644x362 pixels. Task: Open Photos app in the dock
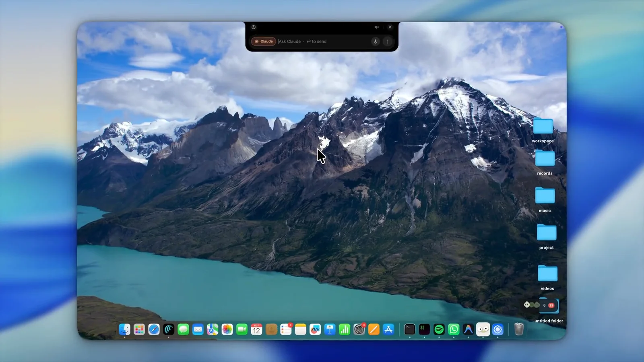pyautogui.click(x=227, y=329)
